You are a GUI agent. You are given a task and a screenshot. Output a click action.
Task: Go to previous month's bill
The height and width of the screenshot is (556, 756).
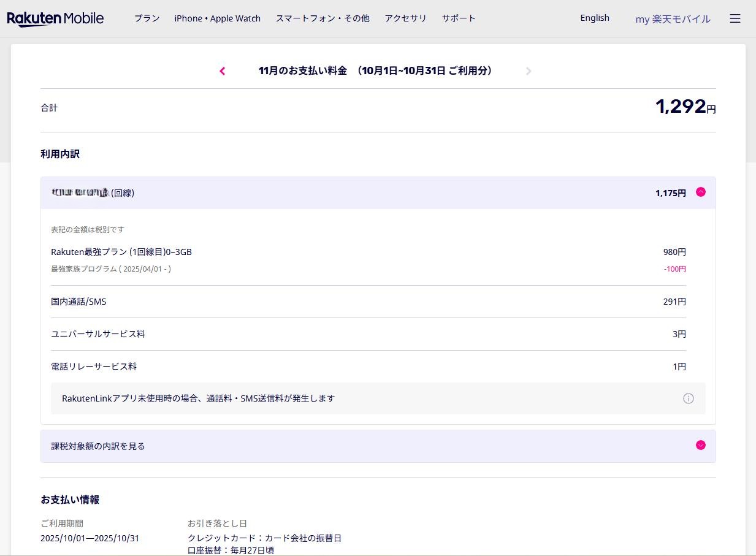(223, 71)
